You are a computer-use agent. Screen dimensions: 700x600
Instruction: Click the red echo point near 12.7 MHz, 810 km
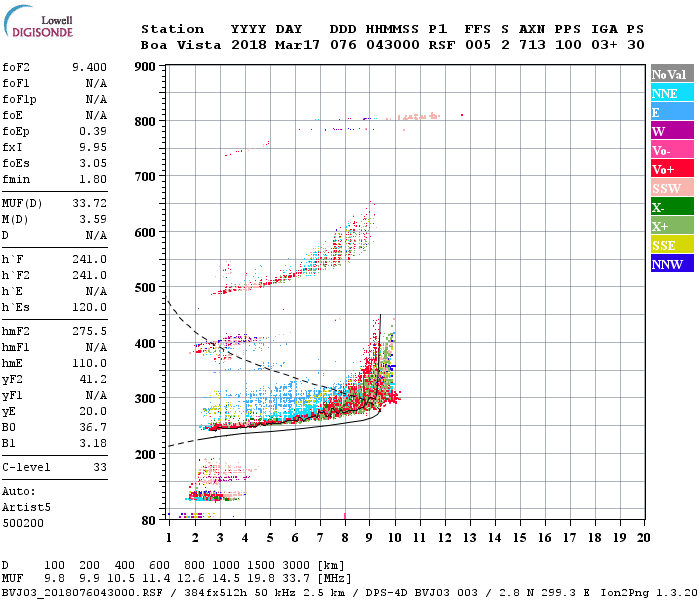pos(462,115)
